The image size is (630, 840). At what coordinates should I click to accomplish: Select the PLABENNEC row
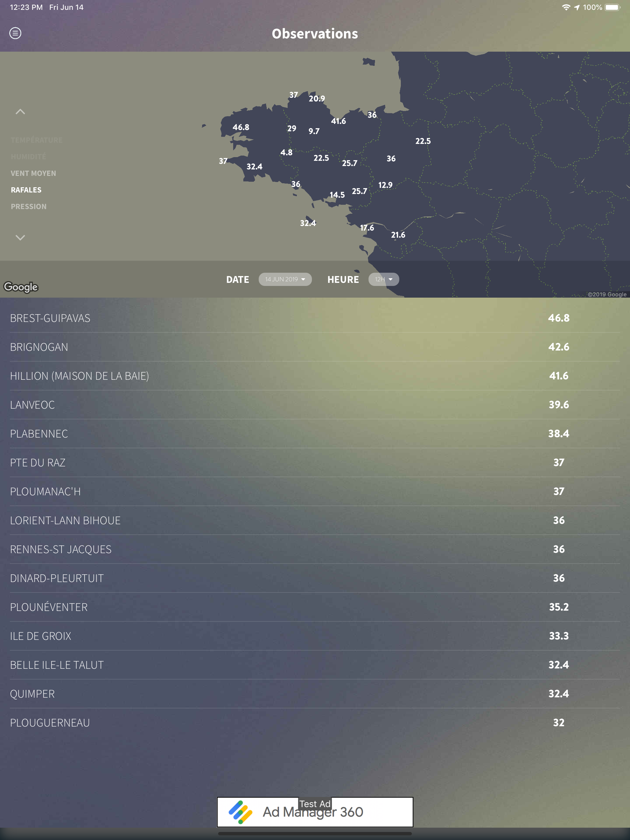click(315, 434)
